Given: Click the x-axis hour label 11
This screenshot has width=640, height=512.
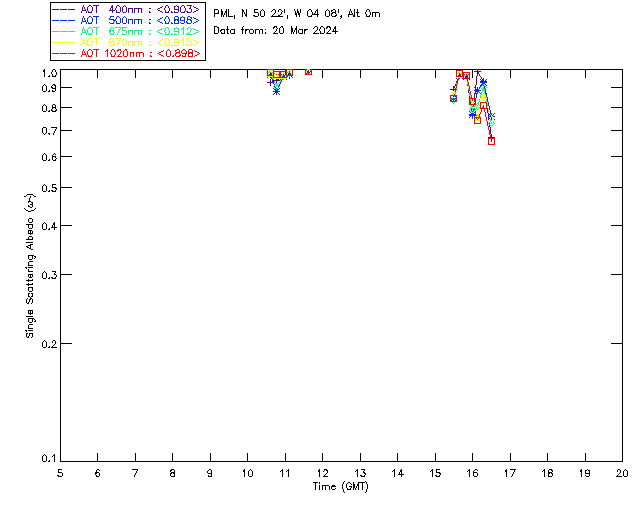Looking at the screenshot, I should point(285,474).
